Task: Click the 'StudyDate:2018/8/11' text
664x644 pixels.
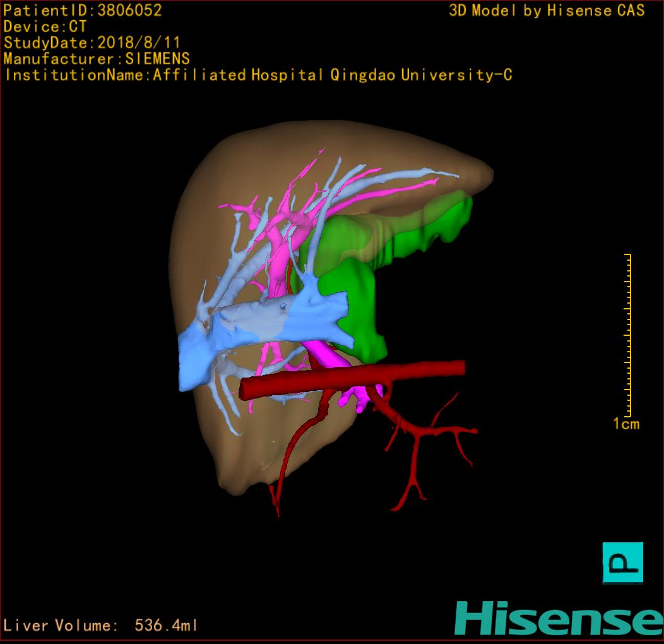Action: [92, 43]
